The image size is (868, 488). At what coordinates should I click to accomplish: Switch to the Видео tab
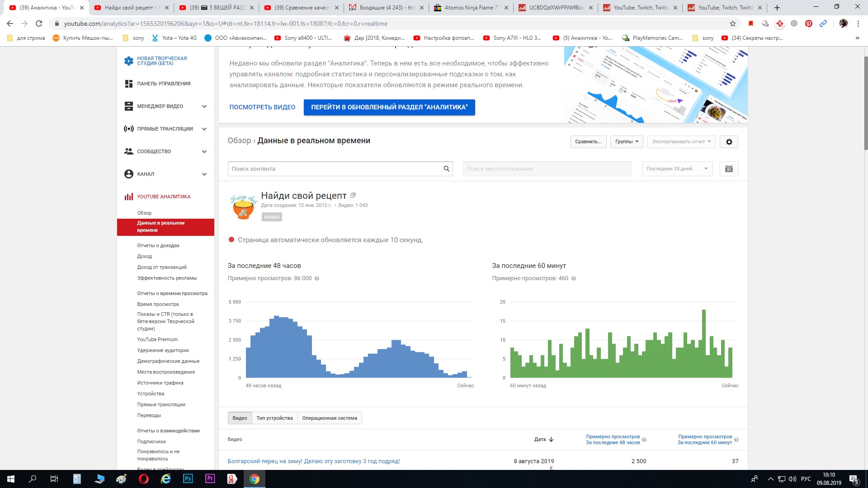click(240, 418)
